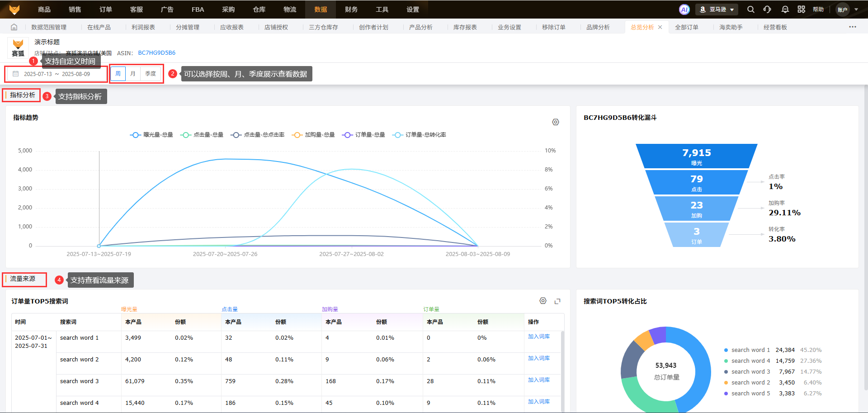The image size is (868, 413).
Task: Open customer support headset icon
Action: [767, 9]
